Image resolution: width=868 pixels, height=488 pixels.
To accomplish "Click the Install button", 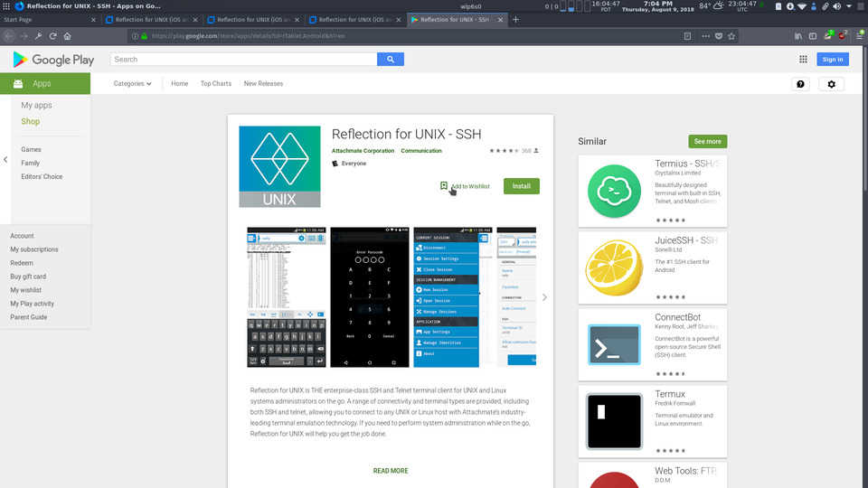I will click(x=522, y=186).
